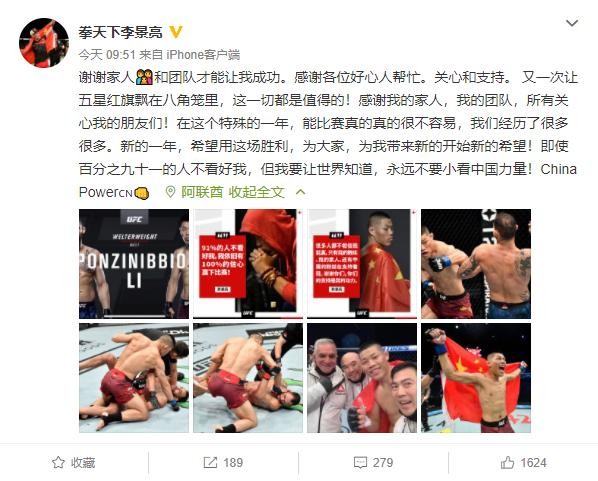Open the 今天 09:51 timestamp link
The image size is (598, 481).
tap(107, 55)
